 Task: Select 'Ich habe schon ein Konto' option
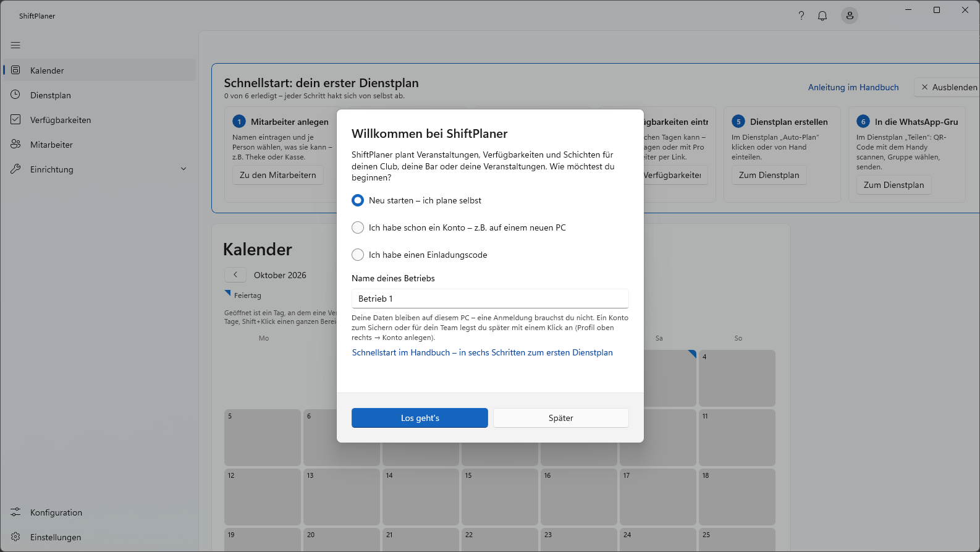click(x=458, y=227)
